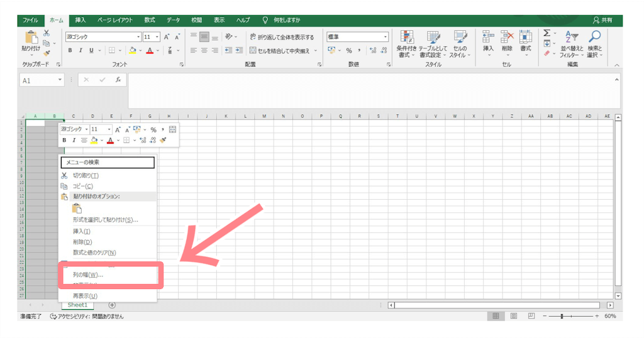This screenshot has width=644, height=338.
Task: Toggle middle vertical align in ribbon
Action: point(204,37)
